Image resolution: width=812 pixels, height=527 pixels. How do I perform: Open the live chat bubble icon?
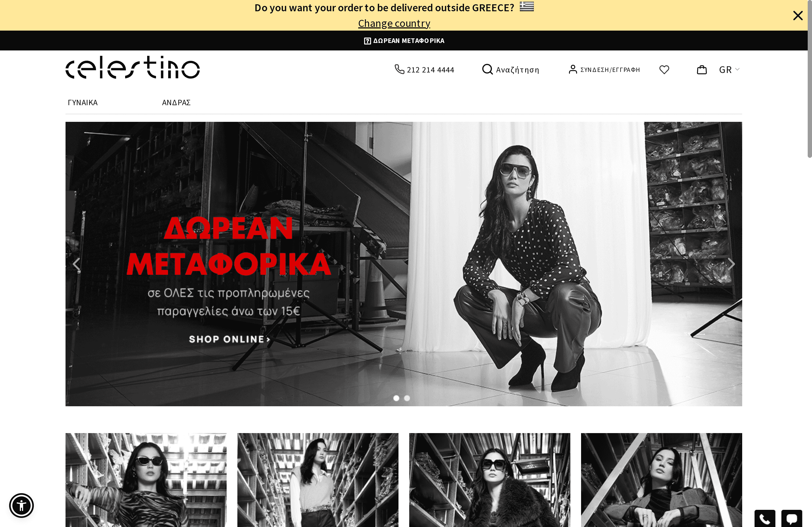[793, 519]
